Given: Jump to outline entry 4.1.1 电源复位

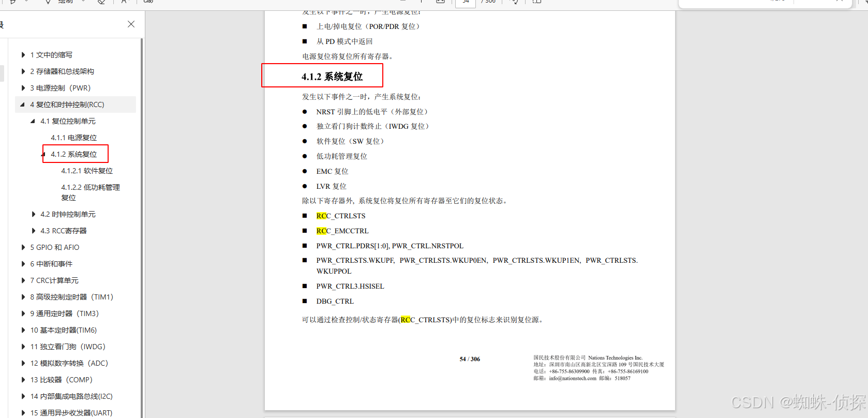Looking at the screenshot, I should 74,138.
